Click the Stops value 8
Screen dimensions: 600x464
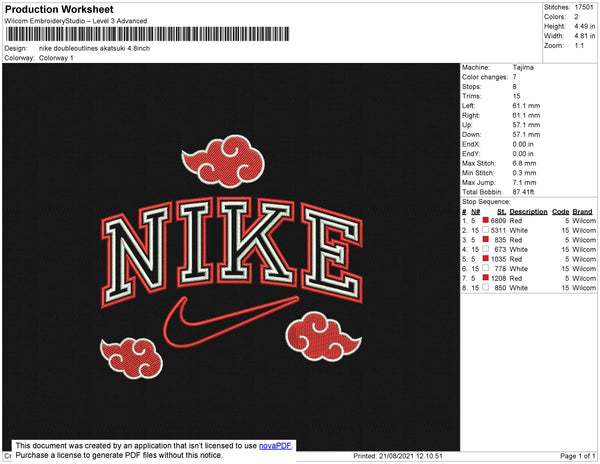pyautogui.click(x=515, y=86)
